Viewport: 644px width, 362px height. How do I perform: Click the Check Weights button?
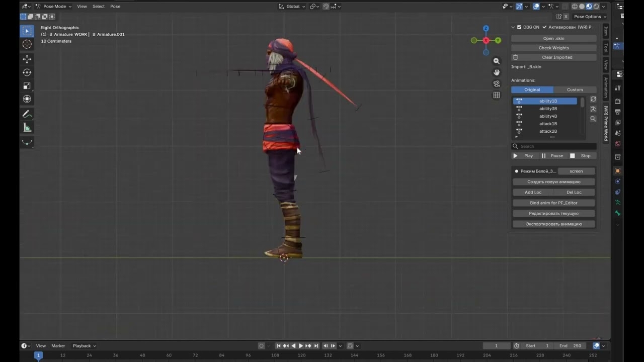click(x=553, y=48)
